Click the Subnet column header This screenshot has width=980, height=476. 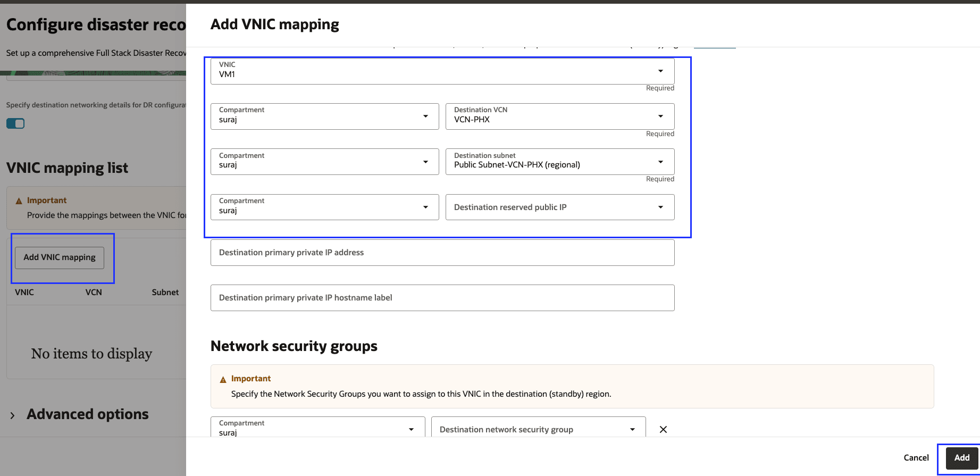[165, 292]
